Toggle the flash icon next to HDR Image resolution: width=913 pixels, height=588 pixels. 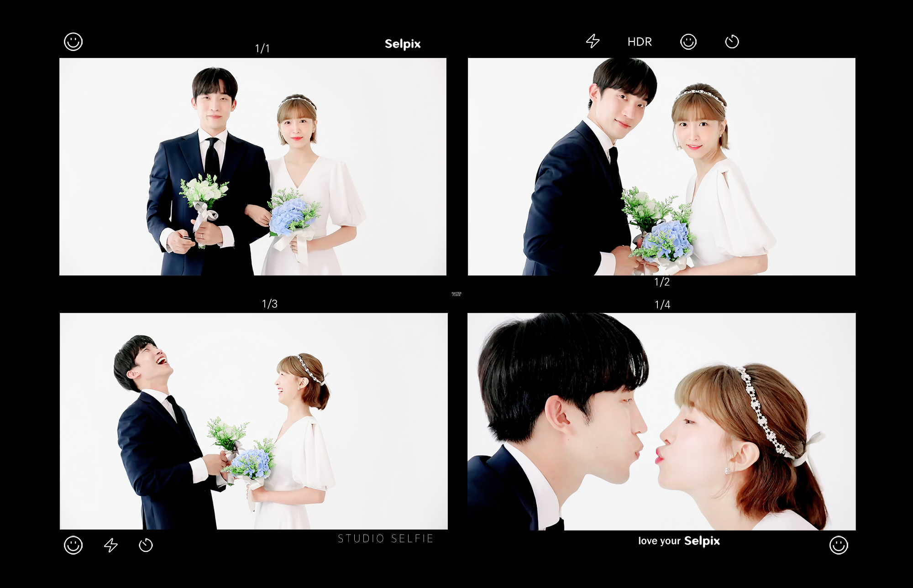click(x=593, y=41)
